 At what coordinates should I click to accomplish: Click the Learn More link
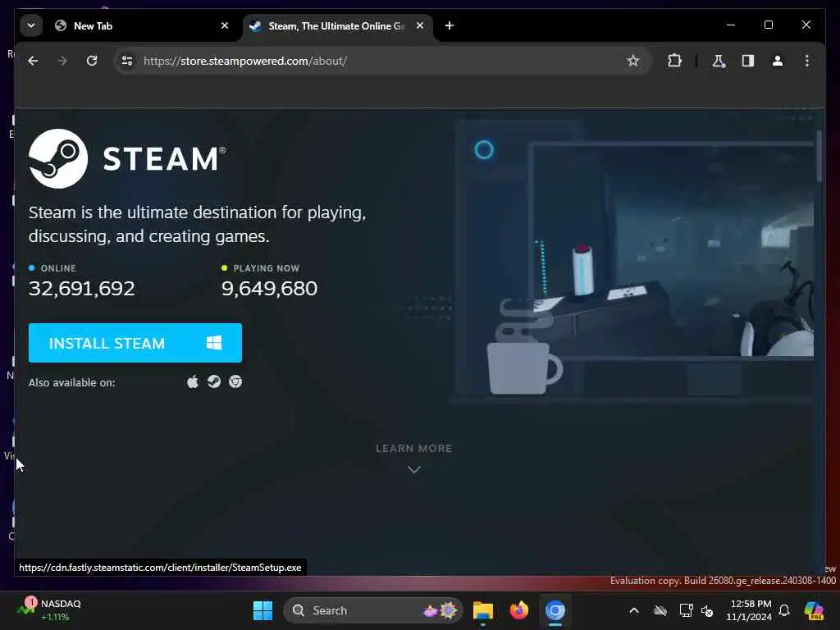[x=413, y=449]
